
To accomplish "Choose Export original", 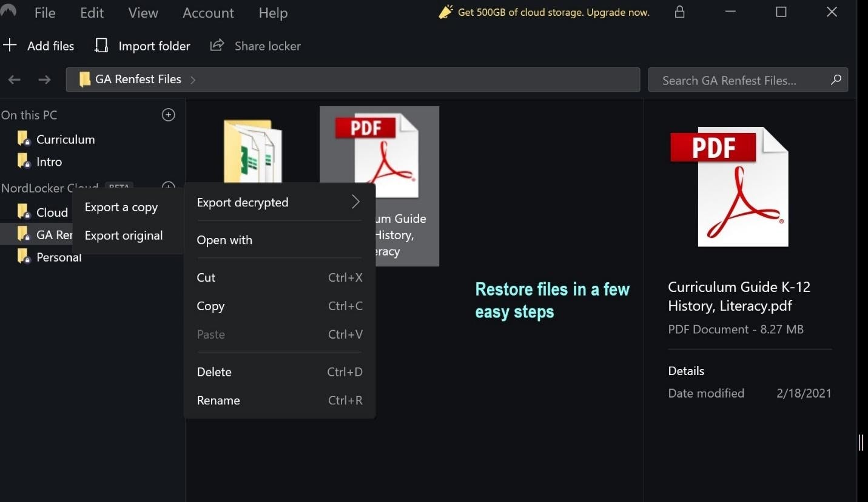I will point(124,236).
